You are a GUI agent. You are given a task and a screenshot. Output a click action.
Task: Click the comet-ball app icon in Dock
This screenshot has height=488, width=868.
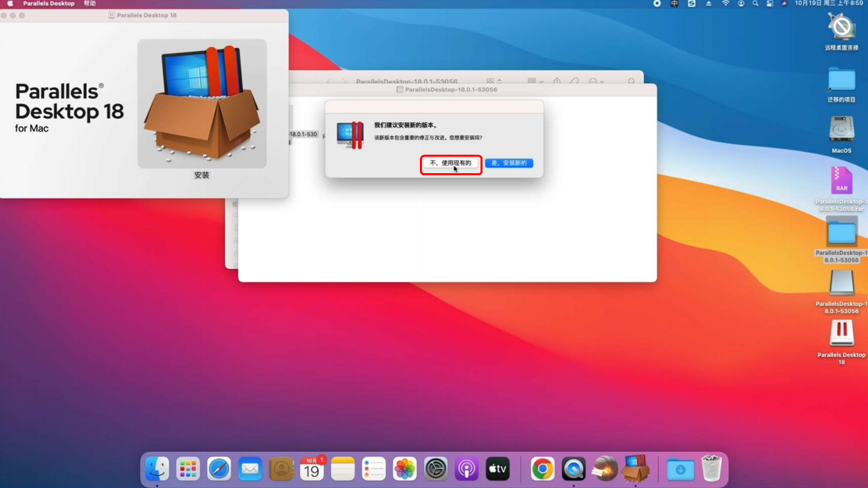(604, 469)
